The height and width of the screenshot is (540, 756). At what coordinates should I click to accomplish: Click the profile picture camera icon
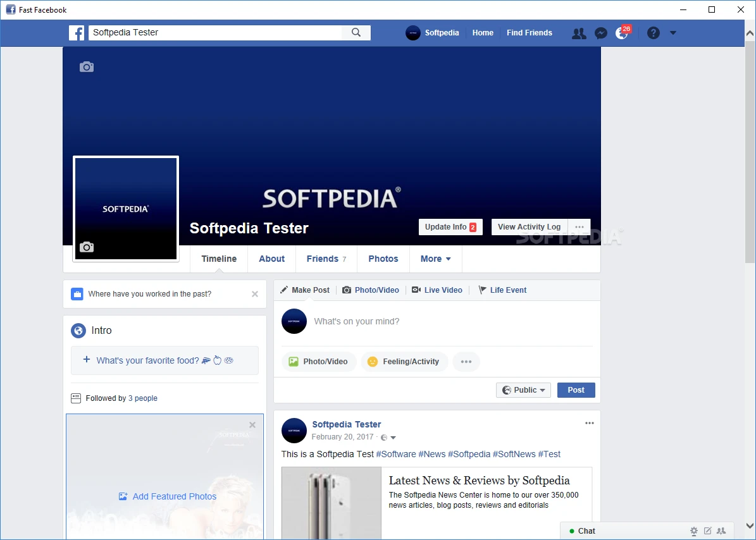(87, 247)
